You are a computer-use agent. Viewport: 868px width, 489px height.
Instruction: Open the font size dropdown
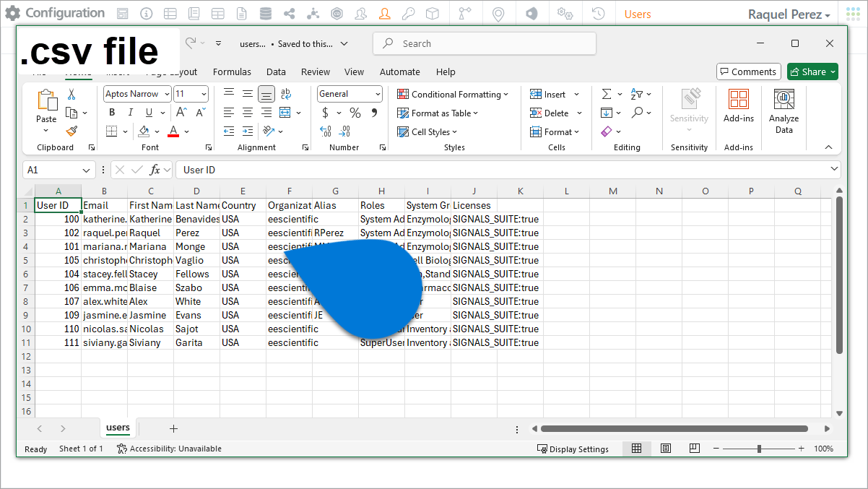click(204, 94)
